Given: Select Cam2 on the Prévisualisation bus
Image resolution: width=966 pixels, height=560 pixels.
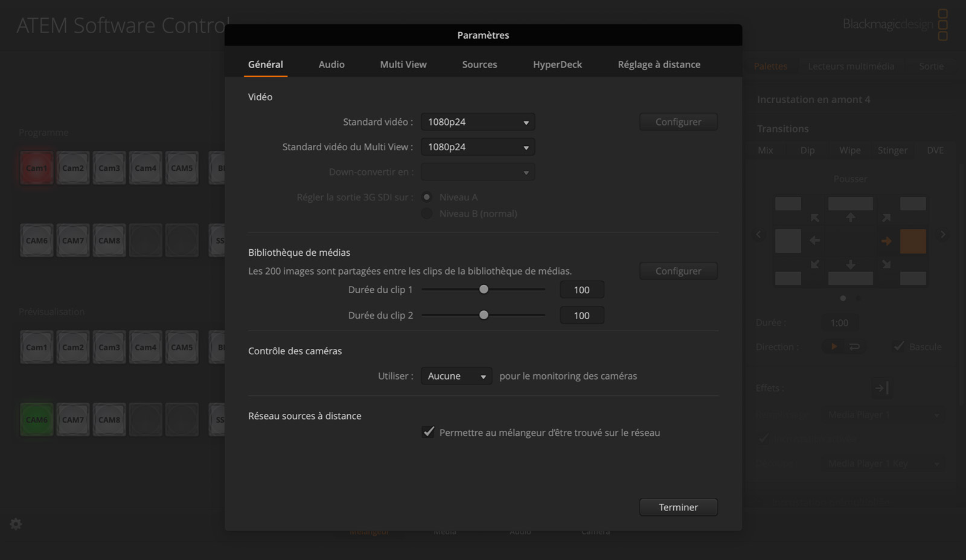Looking at the screenshot, I should (x=73, y=347).
